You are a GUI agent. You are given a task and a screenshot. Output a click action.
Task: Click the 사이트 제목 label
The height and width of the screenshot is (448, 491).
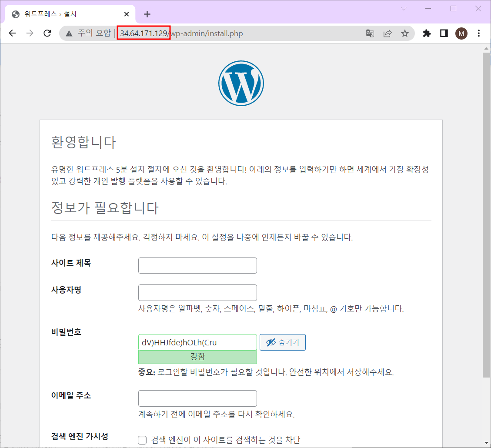(71, 263)
